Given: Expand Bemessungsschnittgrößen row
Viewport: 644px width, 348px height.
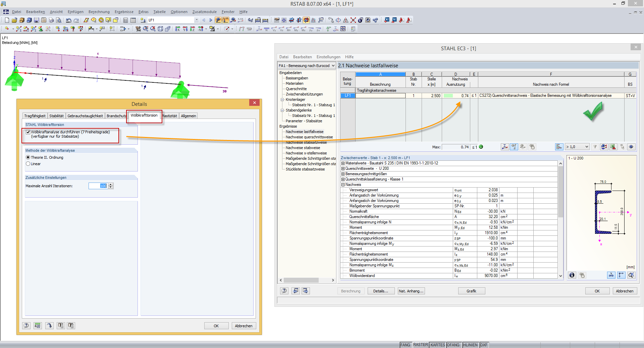Looking at the screenshot, I should (343, 174).
